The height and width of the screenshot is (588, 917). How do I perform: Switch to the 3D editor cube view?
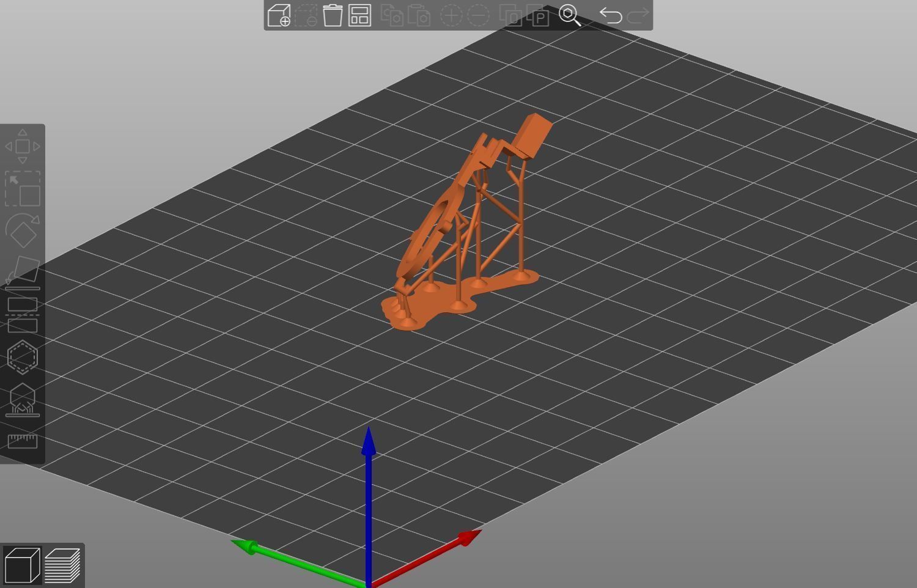[22, 565]
